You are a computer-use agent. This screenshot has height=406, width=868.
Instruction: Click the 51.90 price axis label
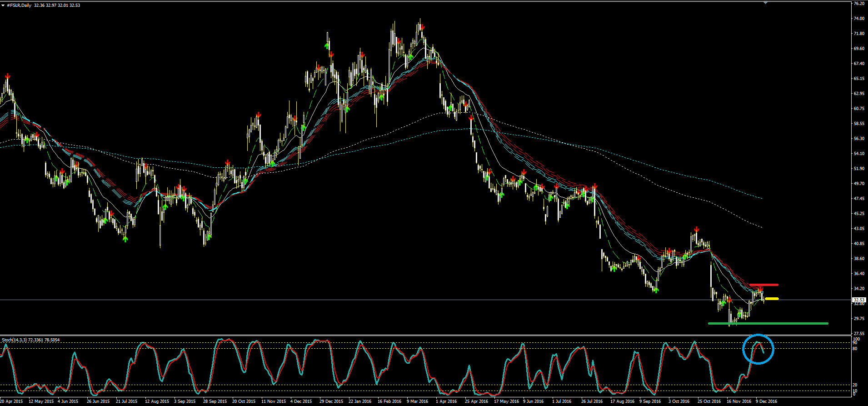[859, 169]
